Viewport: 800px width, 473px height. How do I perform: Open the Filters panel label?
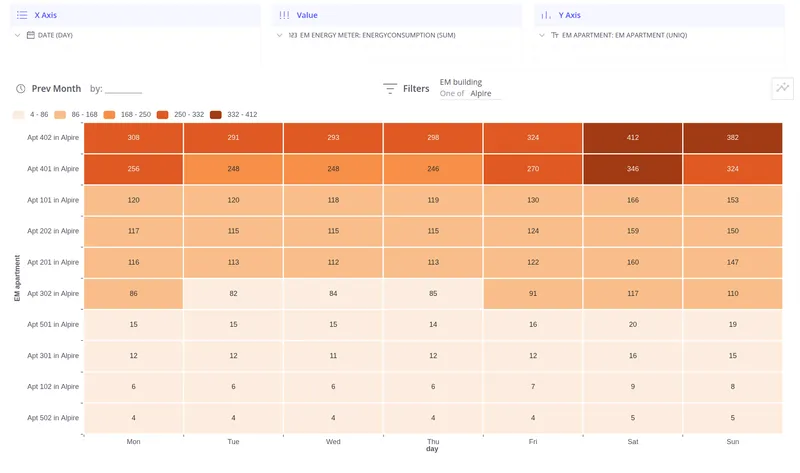416,89
